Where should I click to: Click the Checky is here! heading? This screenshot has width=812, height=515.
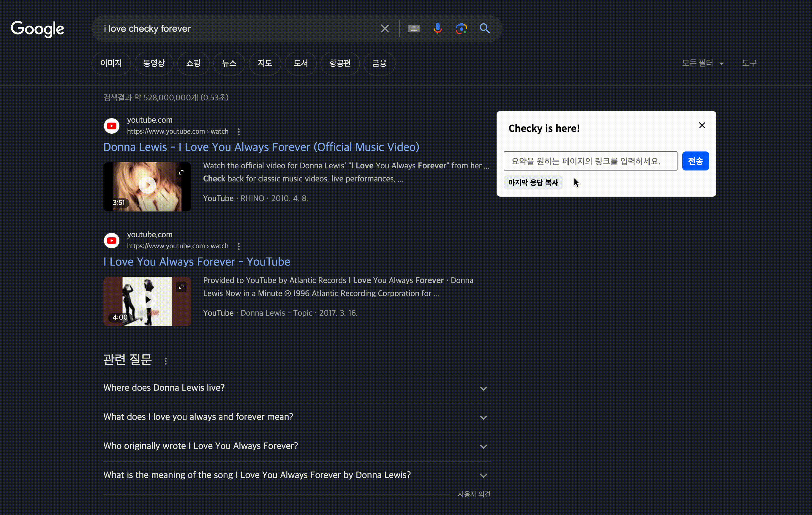(x=544, y=129)
